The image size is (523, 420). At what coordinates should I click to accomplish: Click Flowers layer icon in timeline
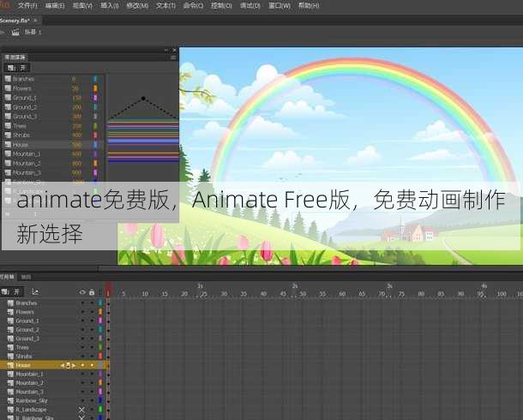10,312
